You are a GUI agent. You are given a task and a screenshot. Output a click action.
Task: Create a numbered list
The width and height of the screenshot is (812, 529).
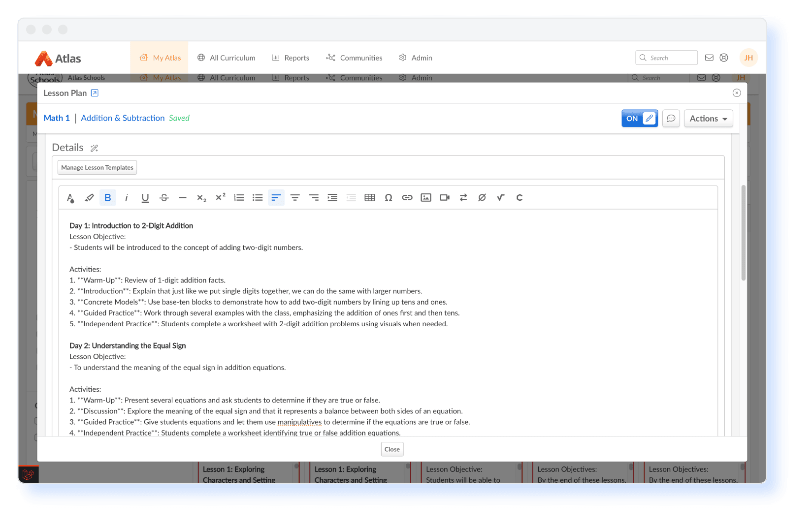tap(239, 198)
